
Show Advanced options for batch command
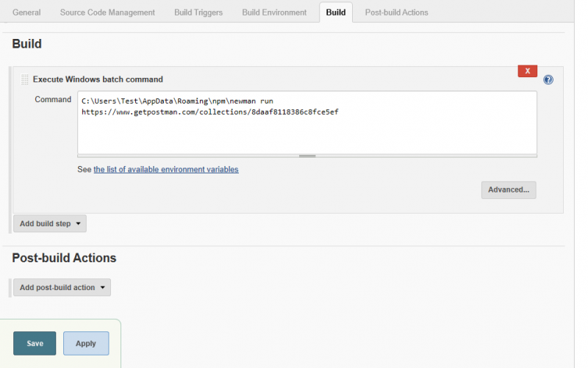click(509, 190)
